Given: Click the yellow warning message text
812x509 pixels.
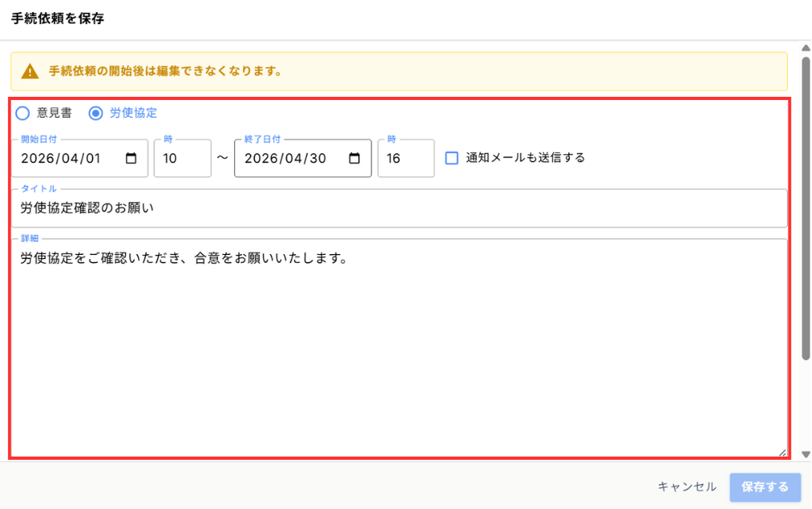Looking at the screenshot, I should (x=165, y=71).
